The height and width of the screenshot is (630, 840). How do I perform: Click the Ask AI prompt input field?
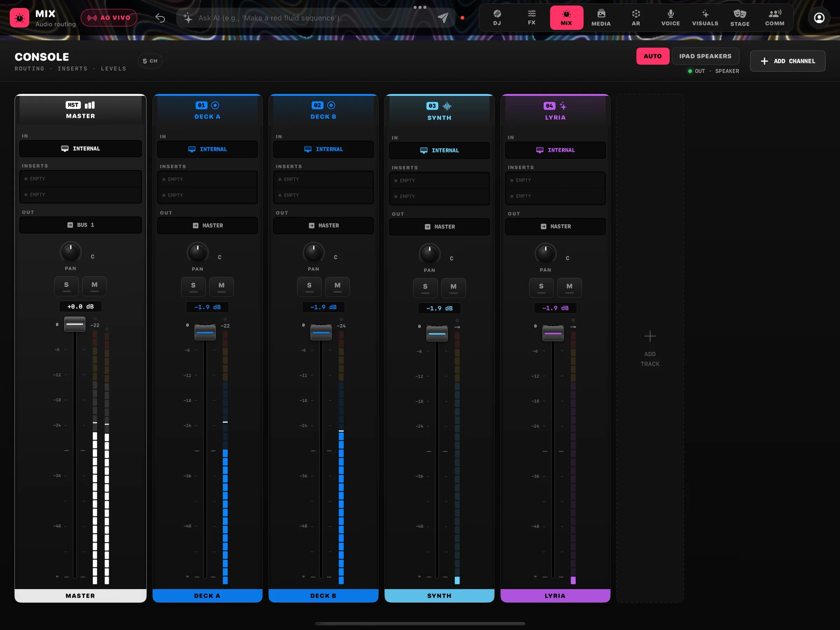pos(315,18)
